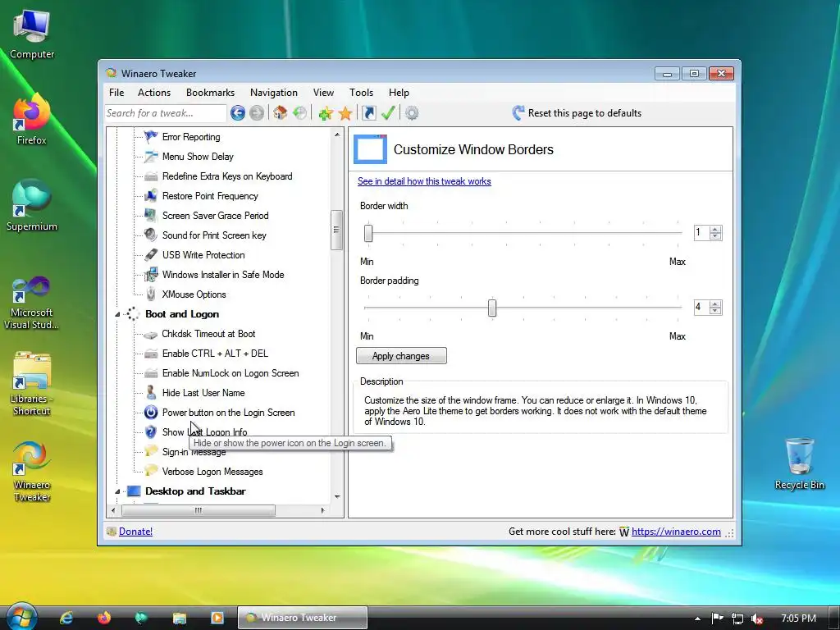Click the green recent/history arrow toolbar icon
The height and width of the screenshot is (630, 840).
click(x=300, y=113)
